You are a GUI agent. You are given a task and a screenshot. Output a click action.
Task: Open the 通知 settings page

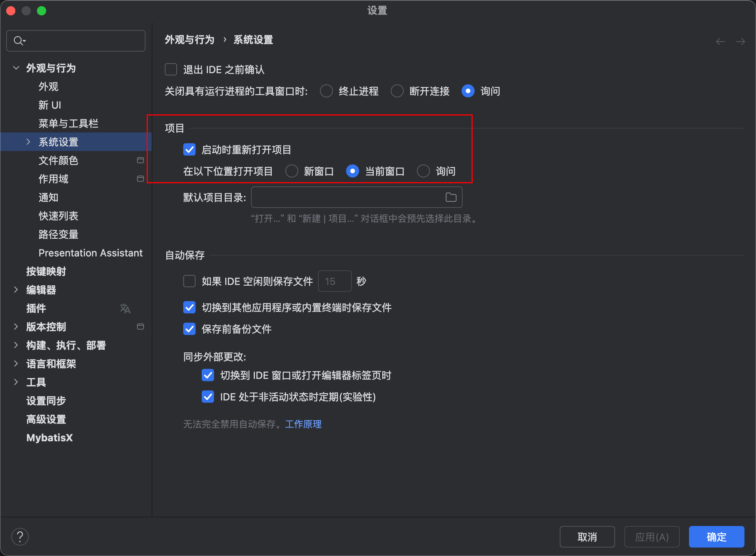49,198
